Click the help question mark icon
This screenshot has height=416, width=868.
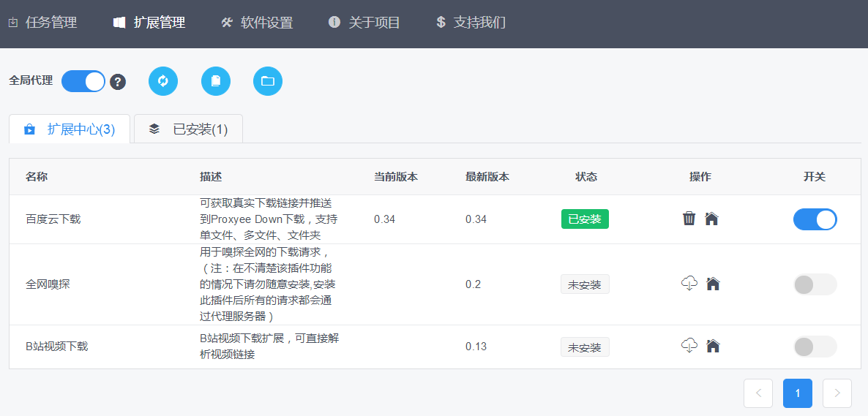tap(118, 82)
